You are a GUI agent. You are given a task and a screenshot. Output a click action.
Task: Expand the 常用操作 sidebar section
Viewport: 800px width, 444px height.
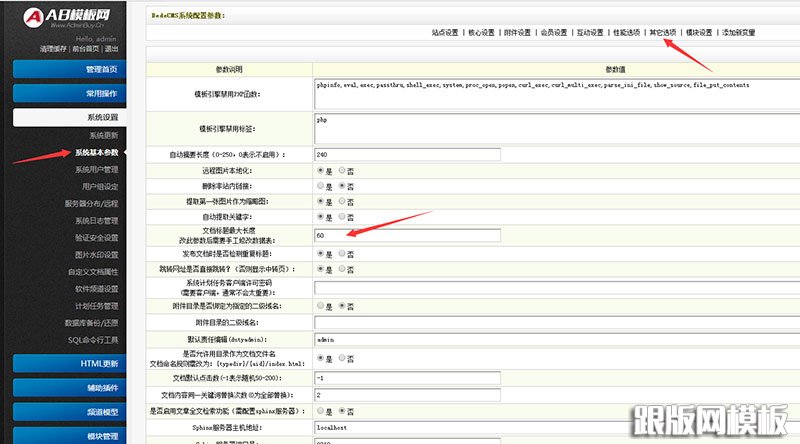coord(69,93)
